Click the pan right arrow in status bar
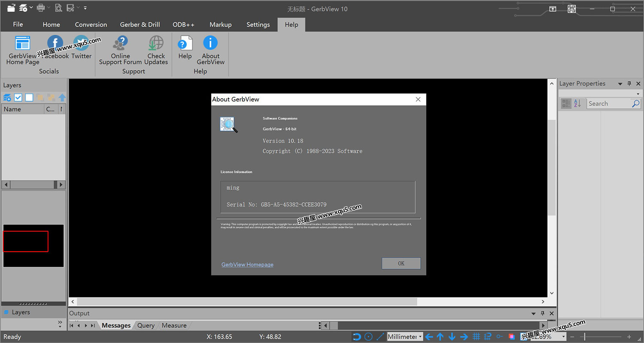The width and height of the screenshot is (644, 343). (464, 337)
